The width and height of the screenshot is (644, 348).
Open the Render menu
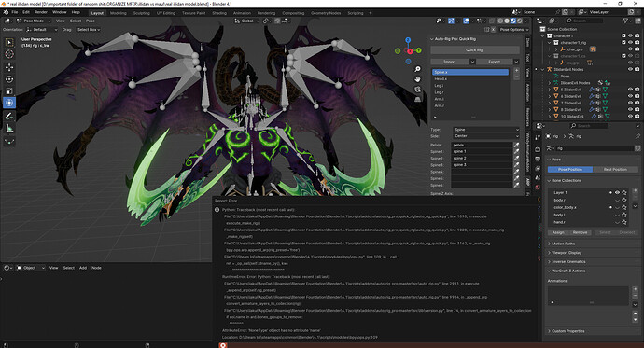[x=41, y=12]
